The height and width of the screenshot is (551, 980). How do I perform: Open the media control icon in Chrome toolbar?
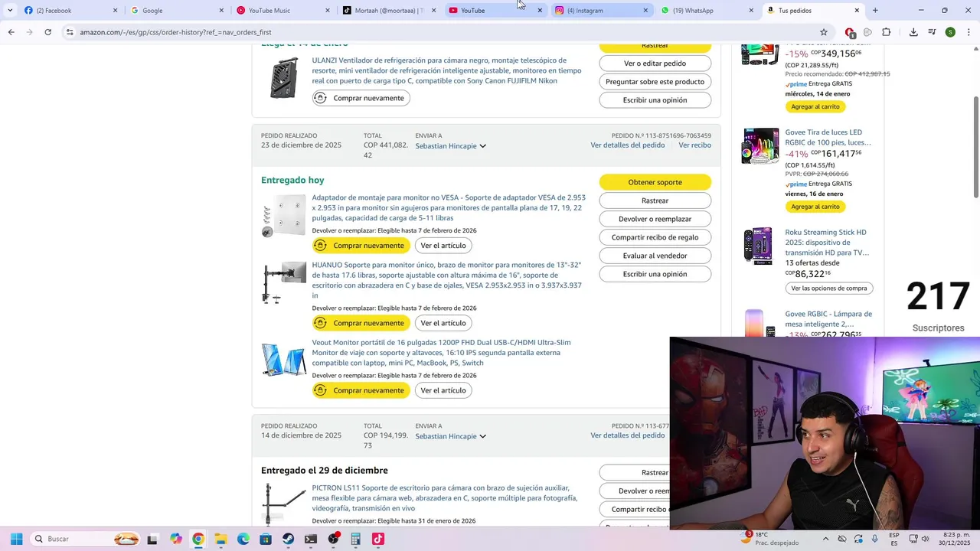pyautogui.click(x=933, y=32)
